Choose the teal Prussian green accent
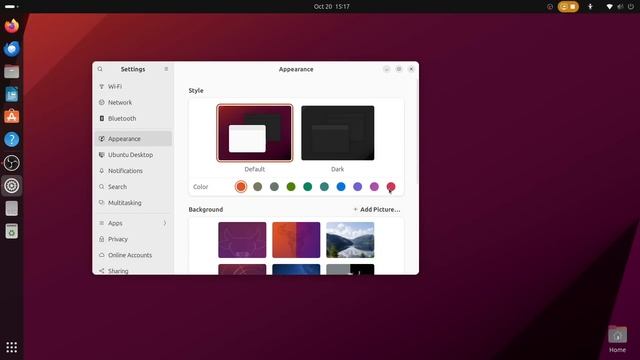The width and height of the screenshot is (640, 360). coord(324,187)
